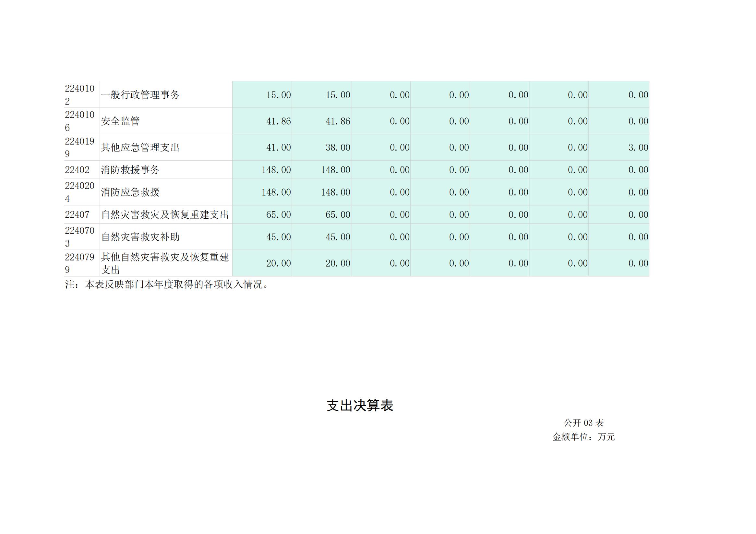Click the row label 一般行政管理事务
Viewport: 756px width, 534px height.
140,95
